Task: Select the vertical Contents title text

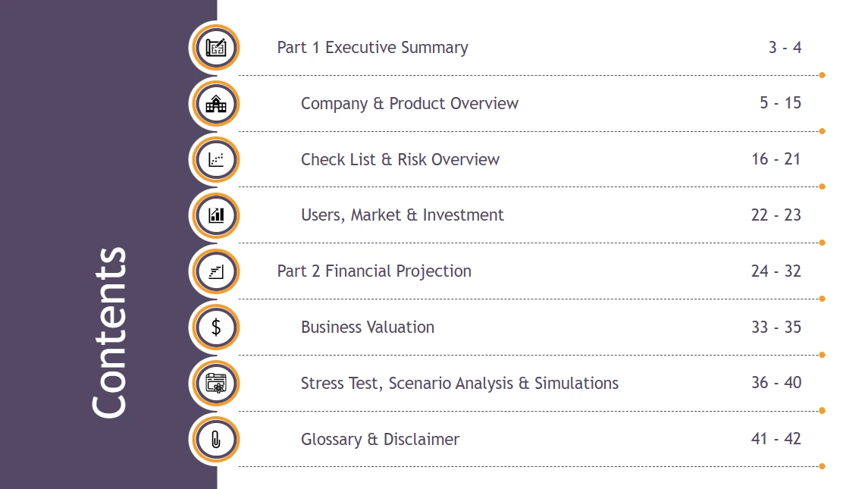Action: point(109,331)
